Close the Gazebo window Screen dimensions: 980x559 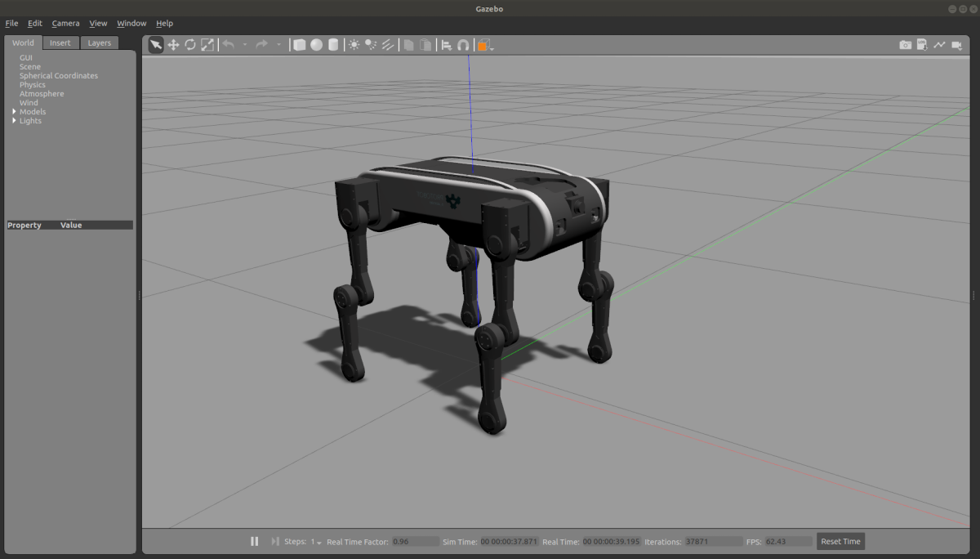coord(973,8)
